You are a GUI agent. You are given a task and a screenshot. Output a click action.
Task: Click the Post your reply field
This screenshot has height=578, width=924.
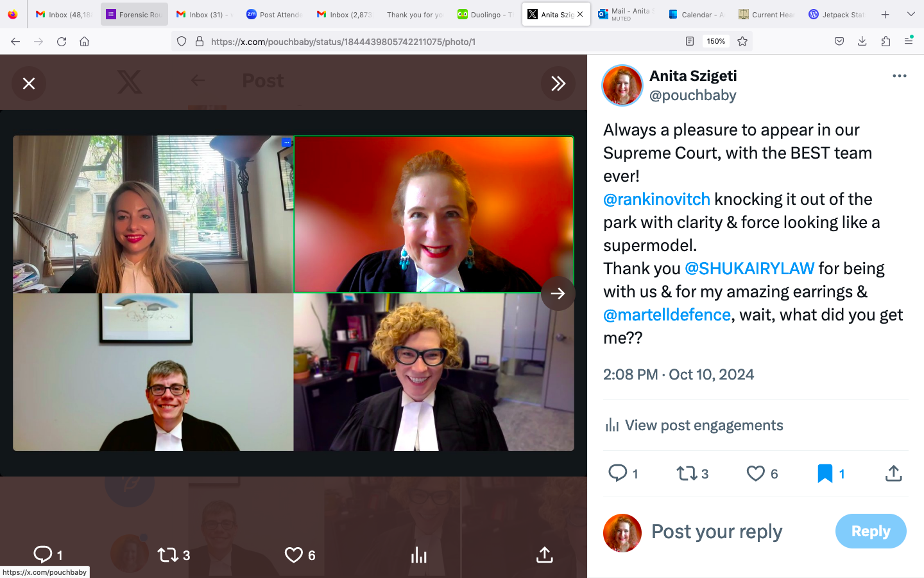point(717,532)
